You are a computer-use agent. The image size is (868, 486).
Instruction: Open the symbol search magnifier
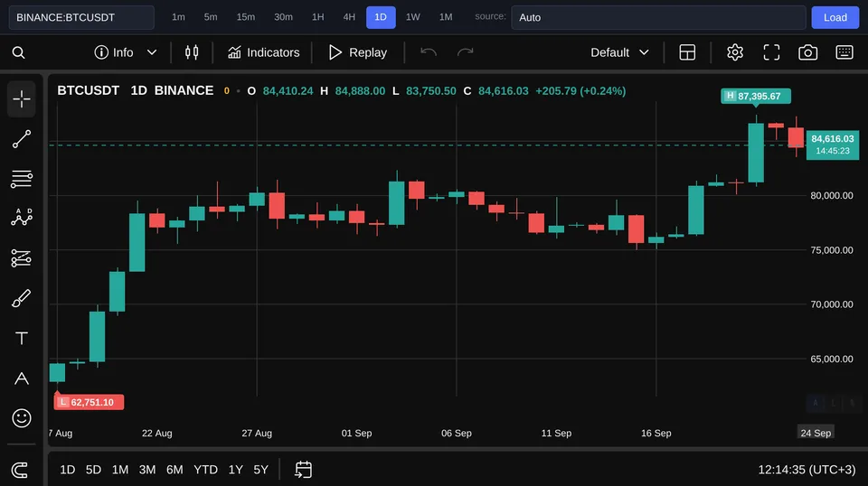[x=18, y=52]
